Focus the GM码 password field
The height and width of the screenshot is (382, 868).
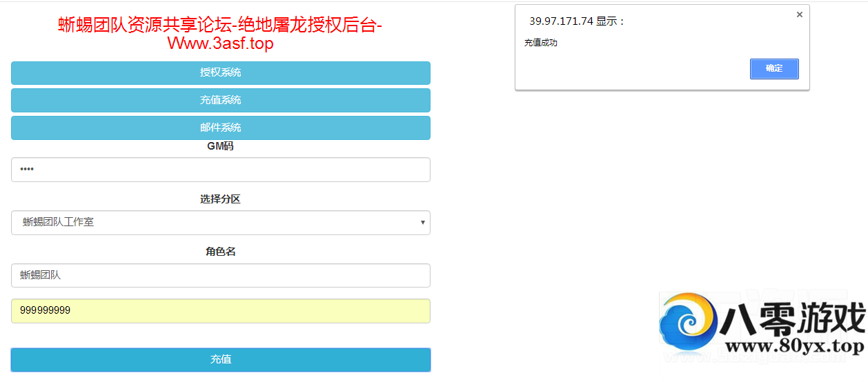[x=221, y=170]
